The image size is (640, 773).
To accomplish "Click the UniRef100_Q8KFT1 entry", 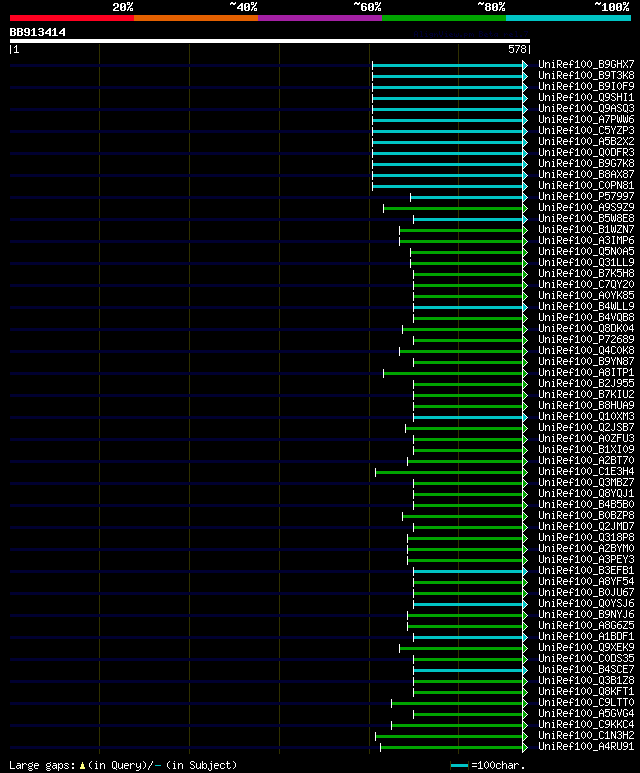I will point(586,692).
